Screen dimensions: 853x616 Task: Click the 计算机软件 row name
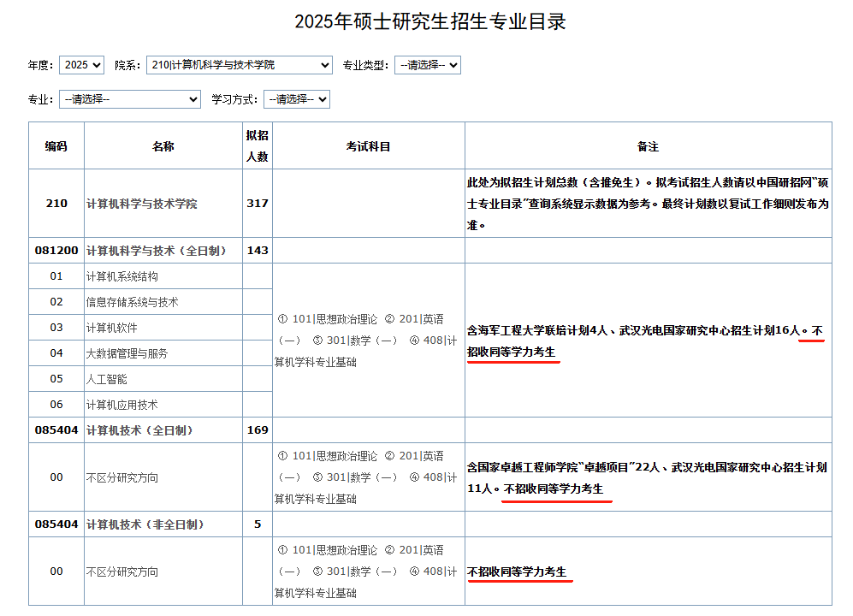coord(112,328)
